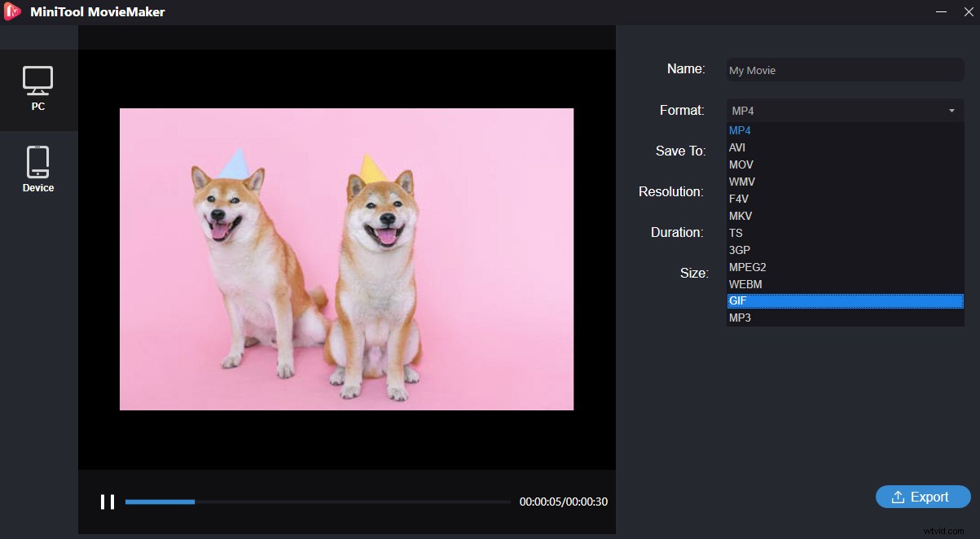Click the MiniTool MovieMaker title text

click(97, 12)
